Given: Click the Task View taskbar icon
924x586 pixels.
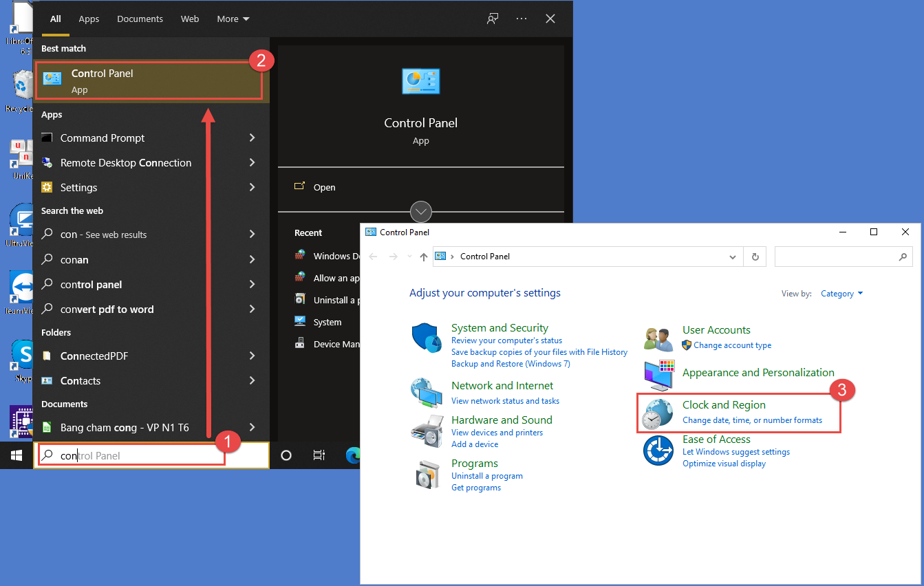Looking at the screenshot, I should [x=319, y=455].
